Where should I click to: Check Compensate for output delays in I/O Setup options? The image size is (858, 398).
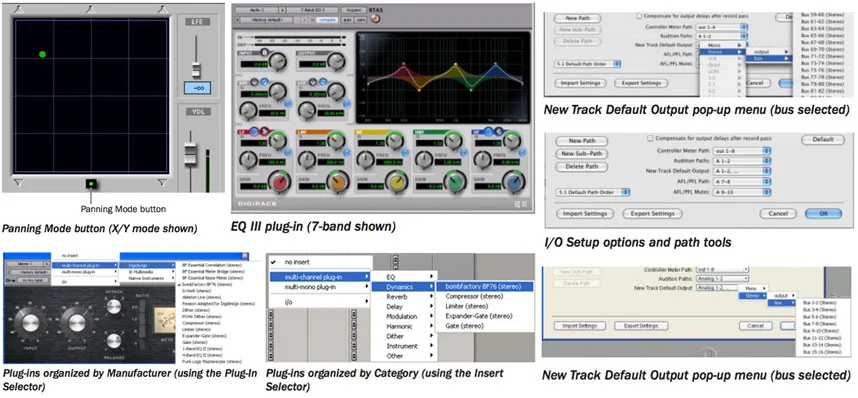coord(651,139)
